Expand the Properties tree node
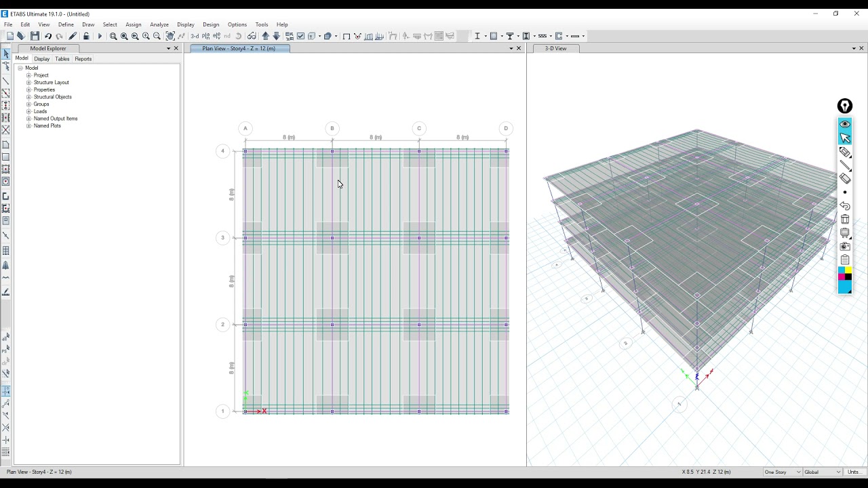Screen dimensions: 868x488 pyautogui.click(x=28, y=89)
